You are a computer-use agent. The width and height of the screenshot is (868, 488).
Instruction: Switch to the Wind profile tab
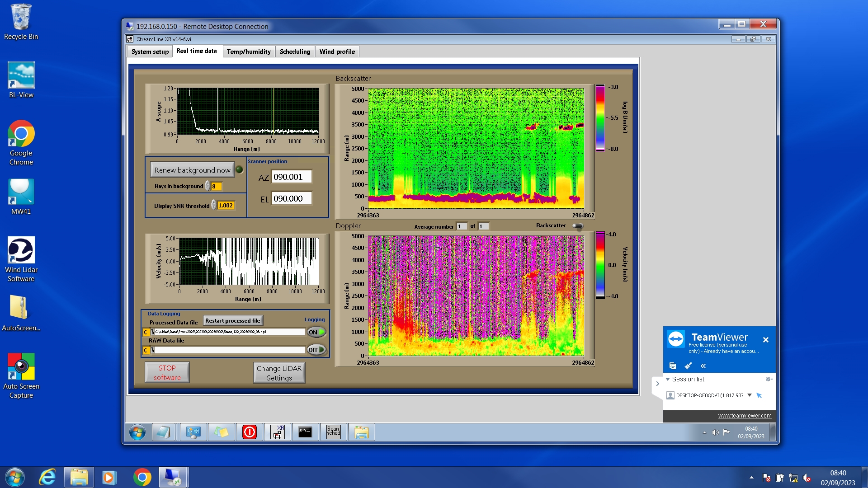tap(337, 52)
